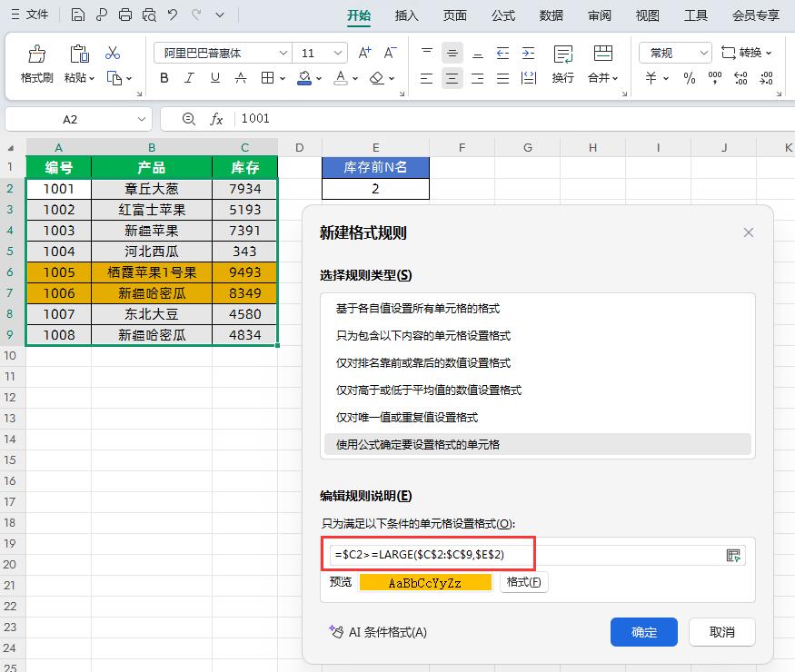Image resolution: width=795 pixels, height=672 pixels.
Task: Click the currency format icon
Action: (651, 78)
